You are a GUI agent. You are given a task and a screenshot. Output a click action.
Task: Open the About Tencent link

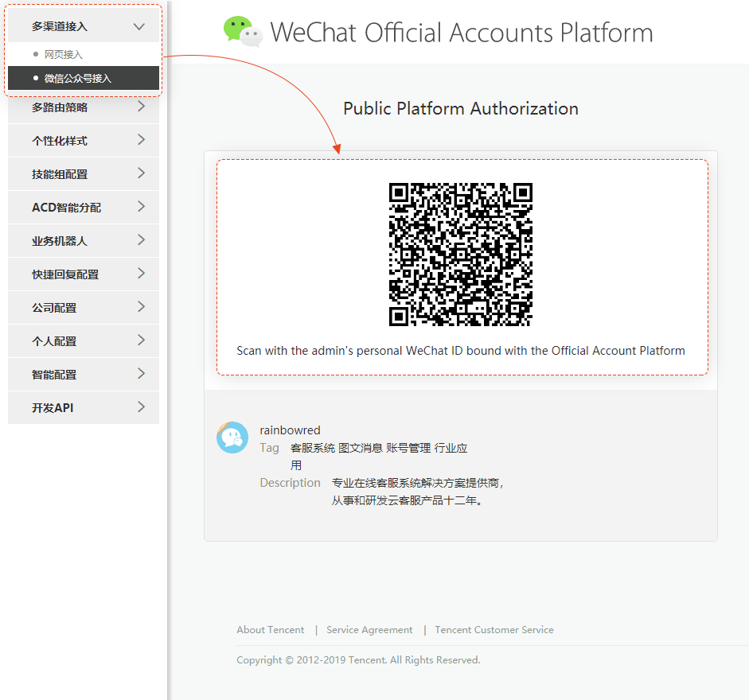[271, 630]
